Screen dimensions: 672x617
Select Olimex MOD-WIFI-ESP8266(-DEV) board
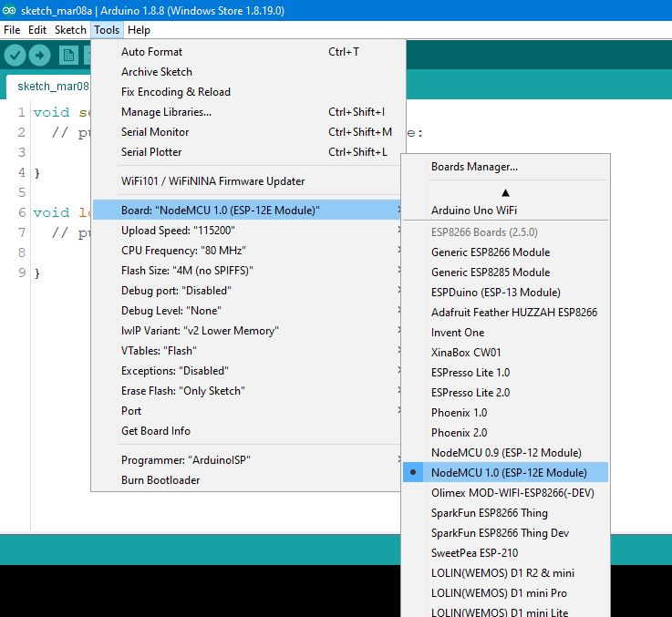[x=506, y=493]
